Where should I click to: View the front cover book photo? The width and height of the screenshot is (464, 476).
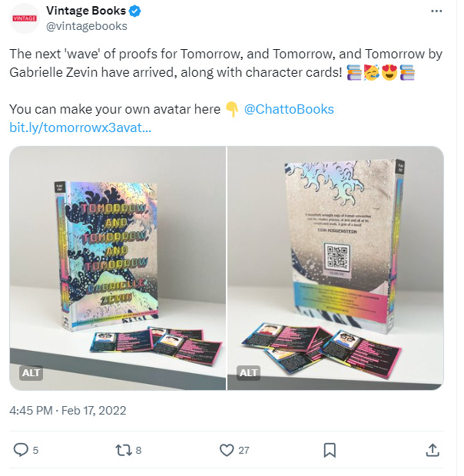tap(118, 268)
